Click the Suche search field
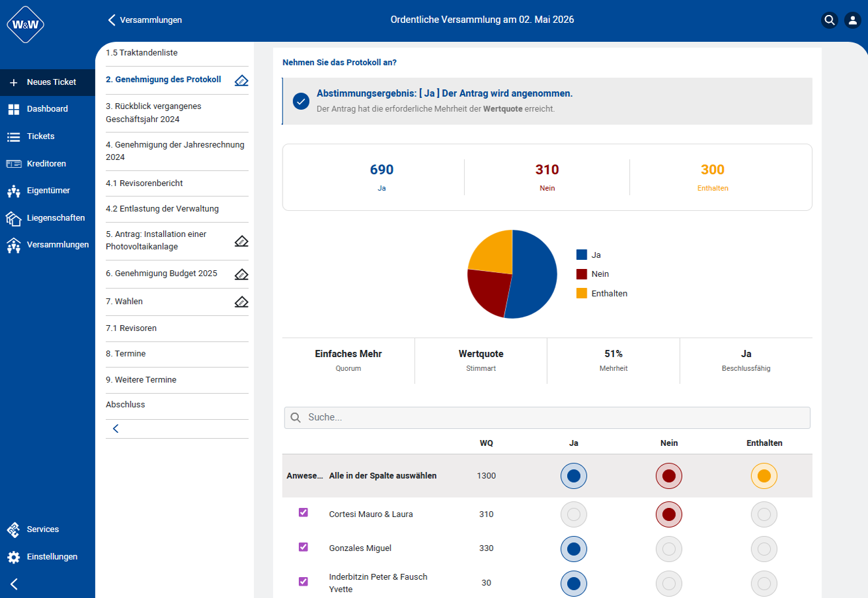Viewport: 868px width, 598px height. (x=547, y=418)
